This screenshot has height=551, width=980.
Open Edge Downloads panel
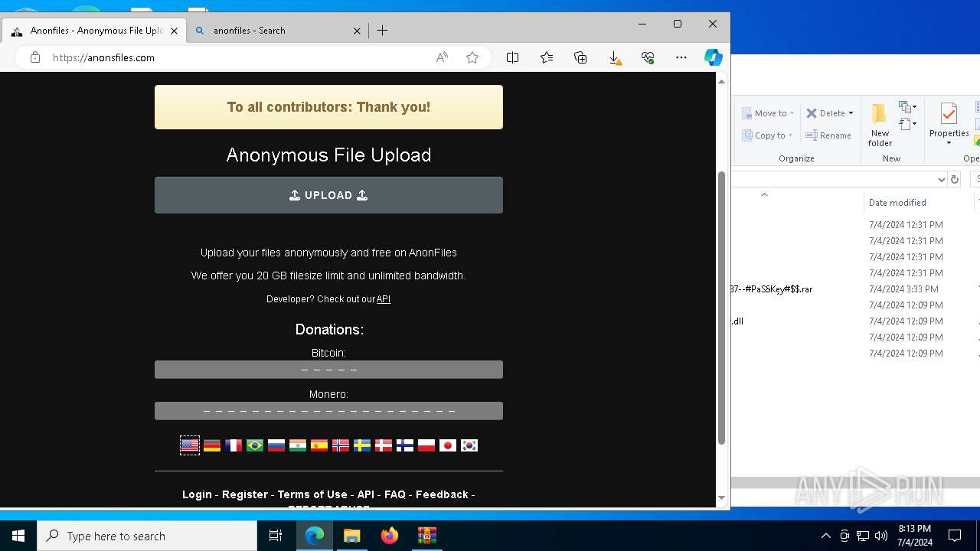click(614, 57)
